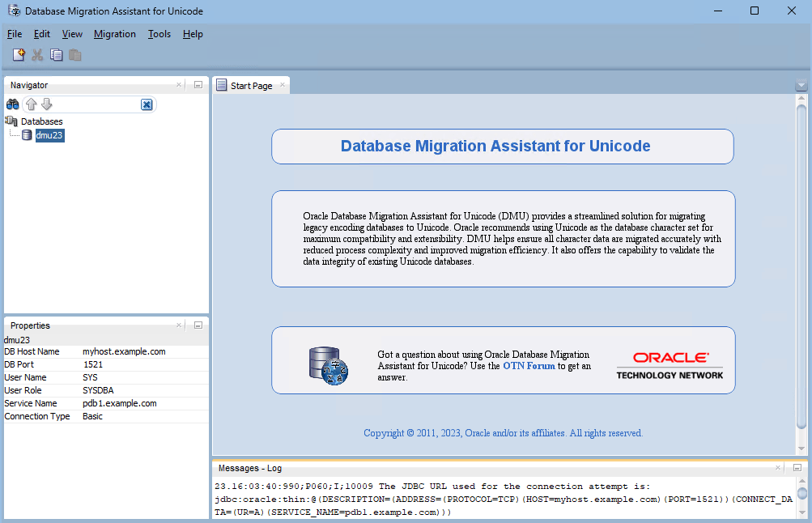Open the View menu
The height and width of the screenshot is (523, 812).
point(72,34)
